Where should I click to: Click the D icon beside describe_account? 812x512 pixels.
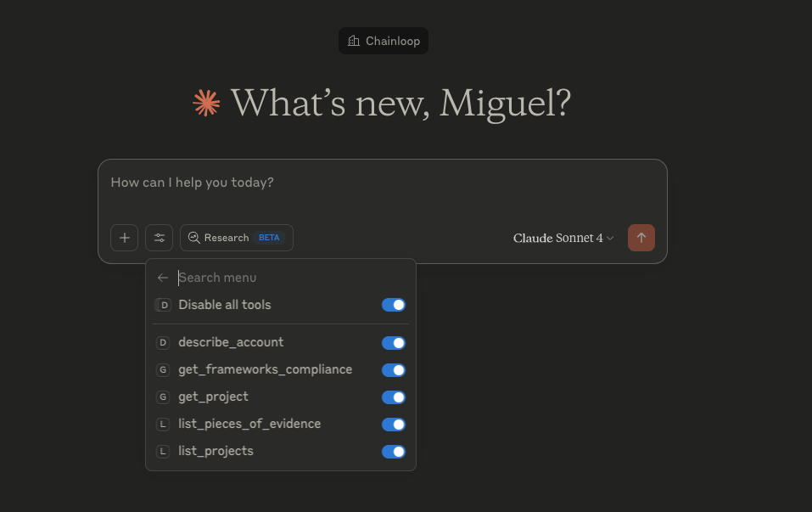(x=163, y=342)
